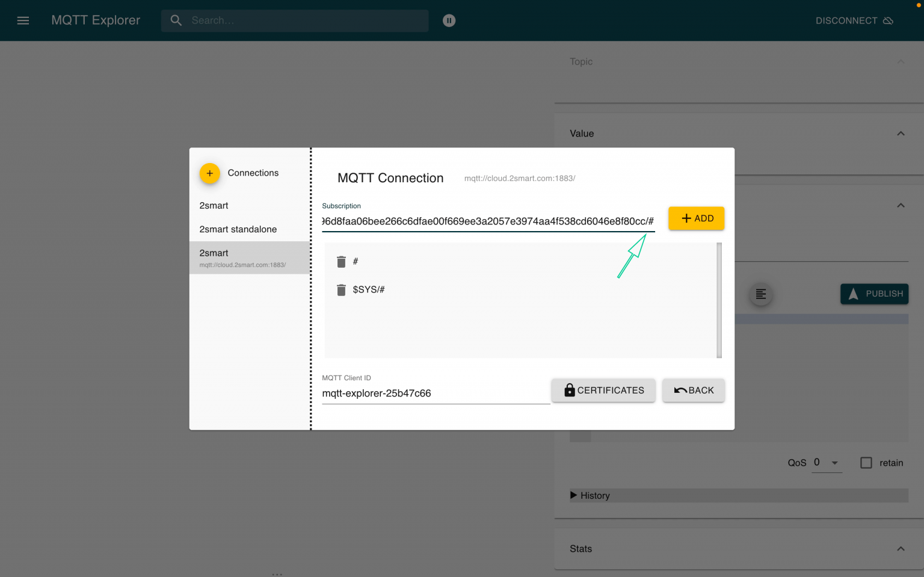The width and height of the screenshot is (924, 577).
Task: Select the 2smart cloud.2smart.com connection
Action: (x=250, y=258)
